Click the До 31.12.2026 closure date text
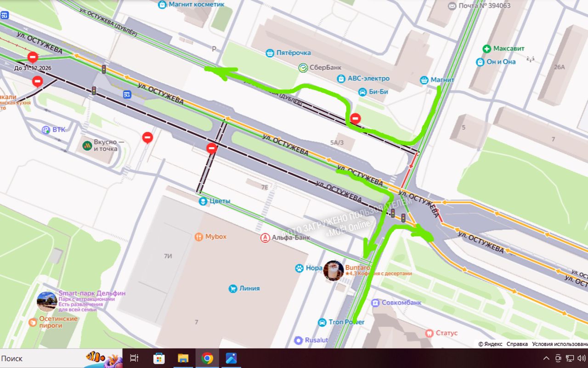The image size is (588, 368). tap(32, 68)
